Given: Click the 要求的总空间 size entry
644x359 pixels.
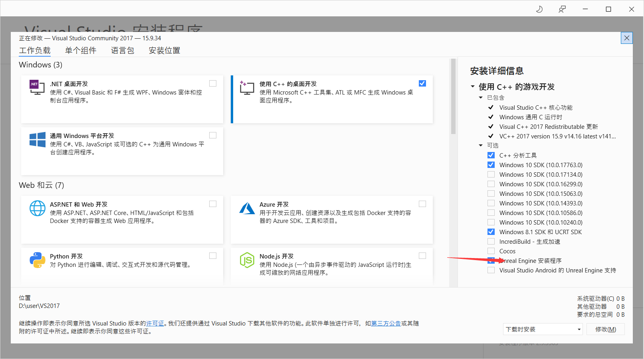Looking at the screenshot, I should click(x=601, y=315).
